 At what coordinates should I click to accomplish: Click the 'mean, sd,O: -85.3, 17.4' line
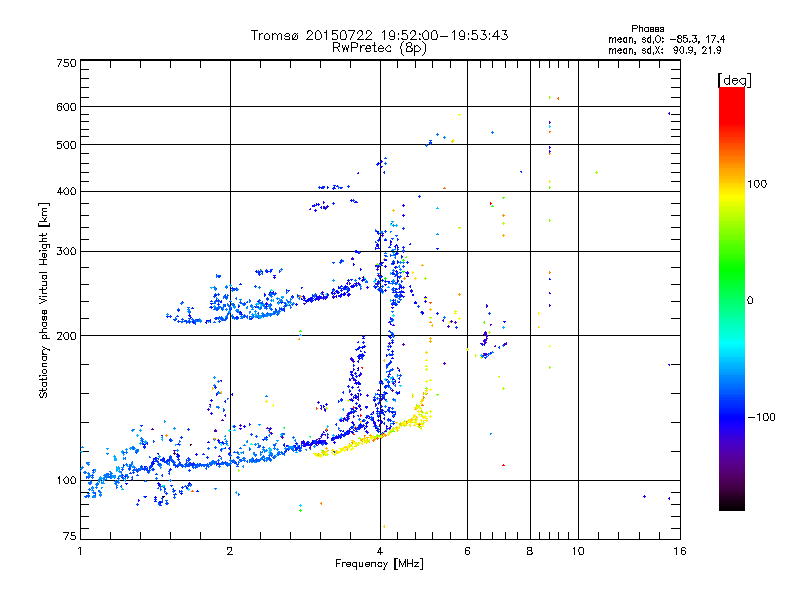(x=666, y=39)
